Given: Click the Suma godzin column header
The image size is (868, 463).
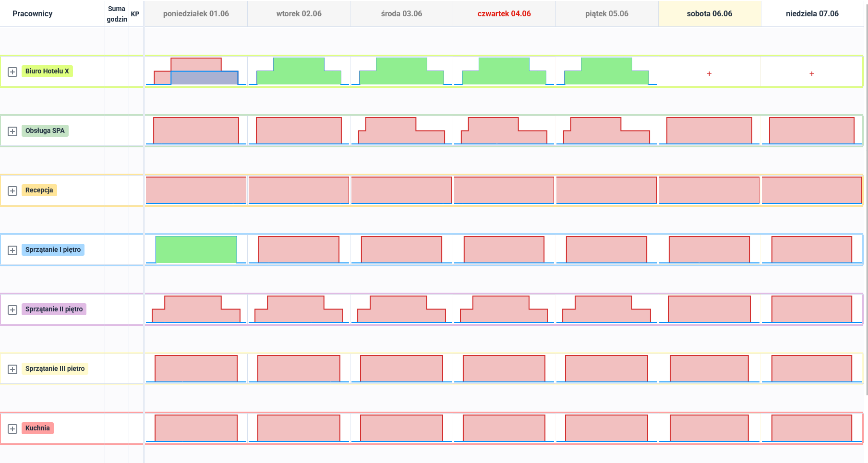Looking at the screenshot, I should click(117, 14).
